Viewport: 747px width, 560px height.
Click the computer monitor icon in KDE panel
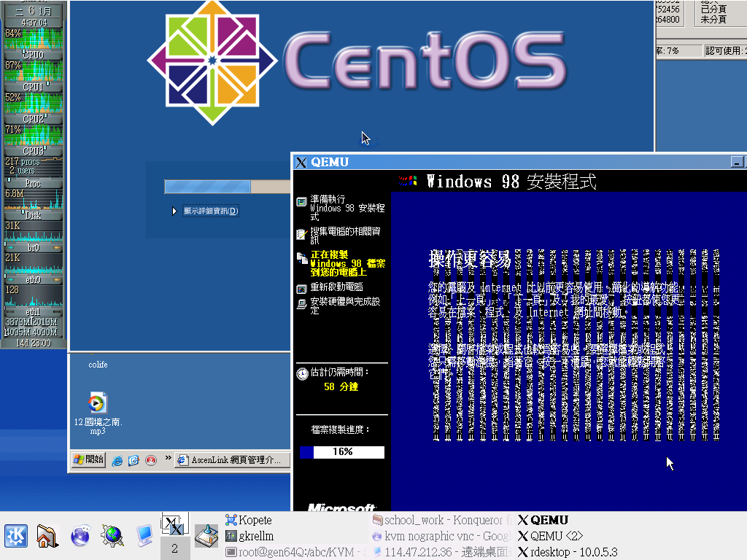click(144, 536)
